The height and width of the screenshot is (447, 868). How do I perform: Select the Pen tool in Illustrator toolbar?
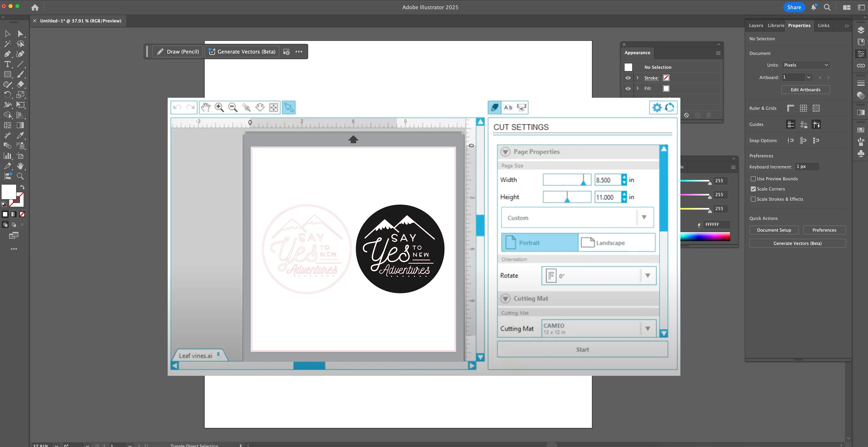(x=7, y=54)
